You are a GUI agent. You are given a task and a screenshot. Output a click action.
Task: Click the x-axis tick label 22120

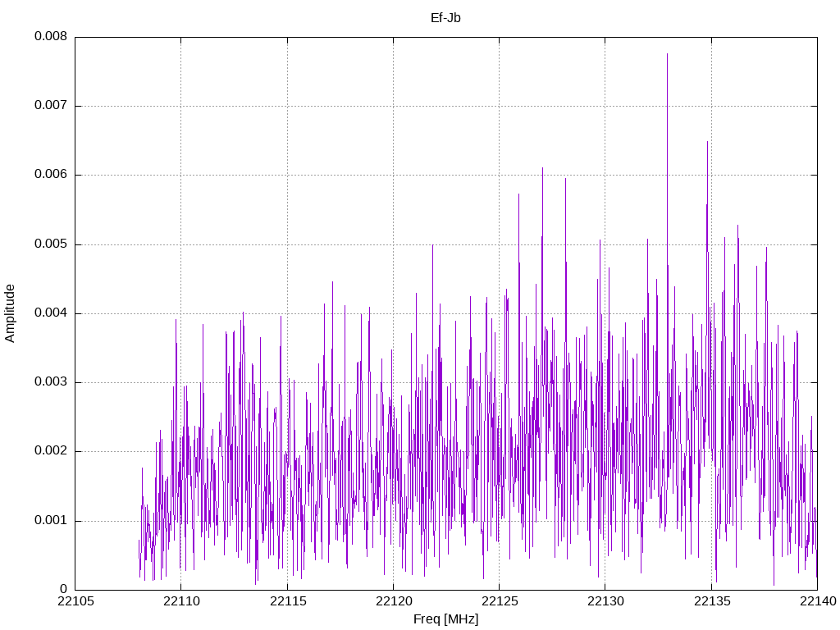click(393, 601)
